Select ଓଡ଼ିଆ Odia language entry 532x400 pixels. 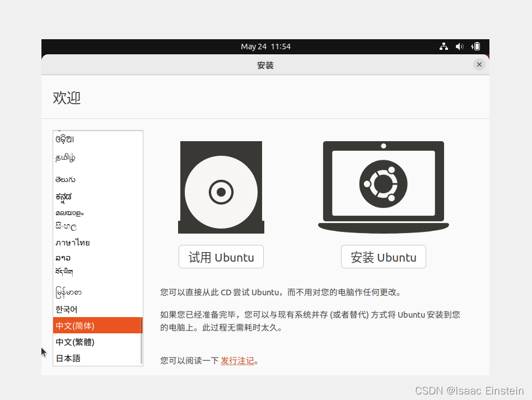click(x=97, y=139)
